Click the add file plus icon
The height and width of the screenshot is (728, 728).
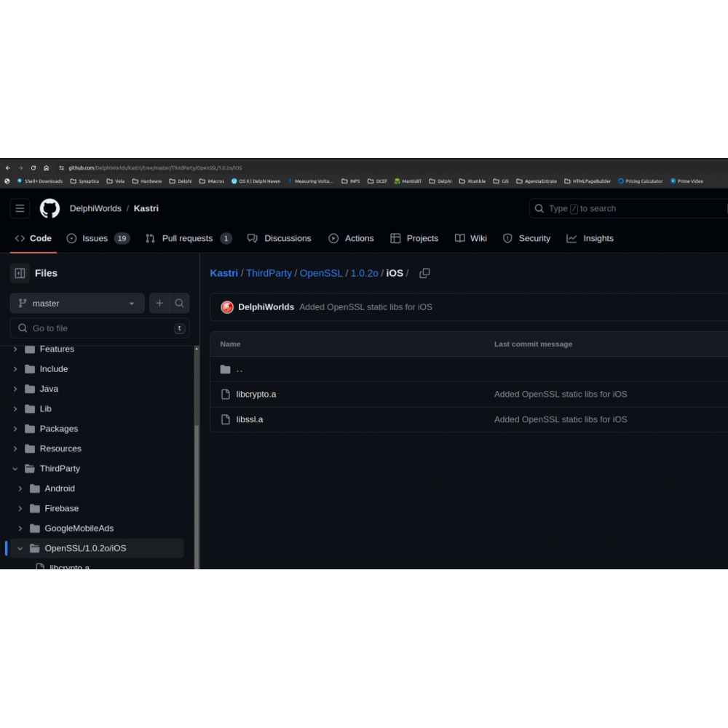coord(159,304)
